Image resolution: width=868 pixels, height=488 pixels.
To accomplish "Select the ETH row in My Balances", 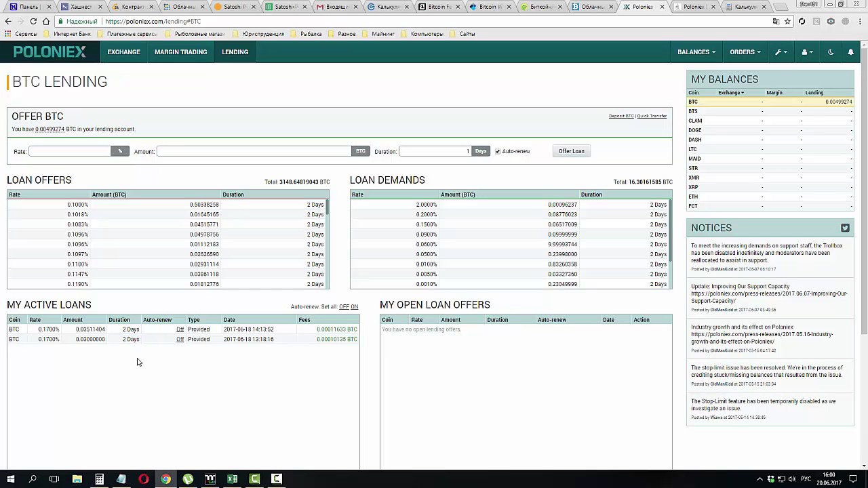I will (770, 197).
